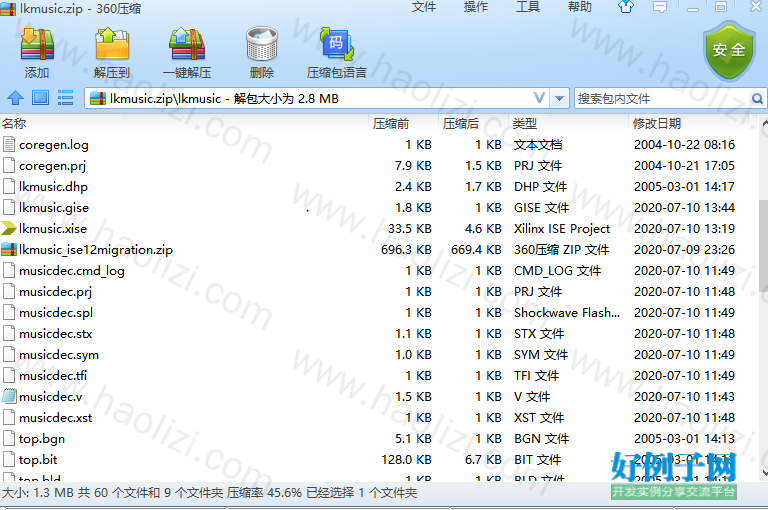Select the musicdec.v file icon
768x510 pixels.
click(x=9, y=396)
